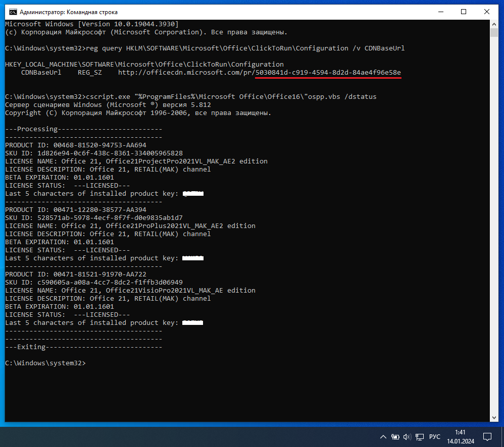Click the redacted product key under VisioPro entry
504x447 pixels.
click(192, 323)
